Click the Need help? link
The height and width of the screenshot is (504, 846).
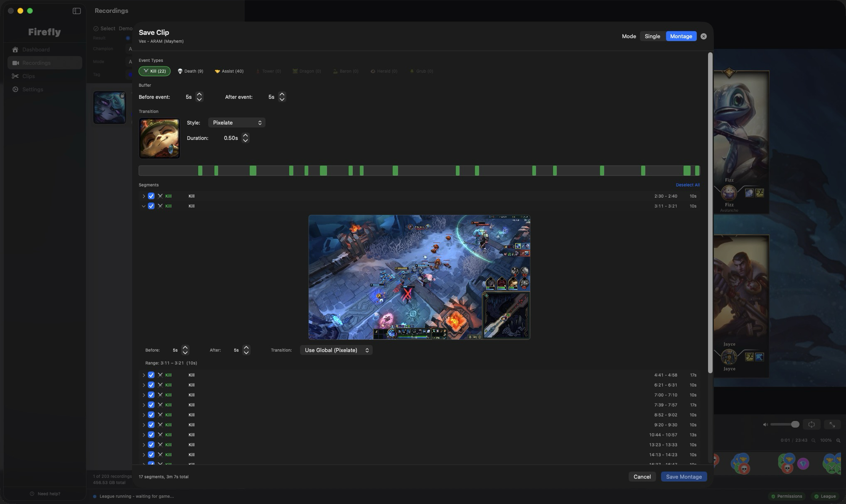[45, 494]
